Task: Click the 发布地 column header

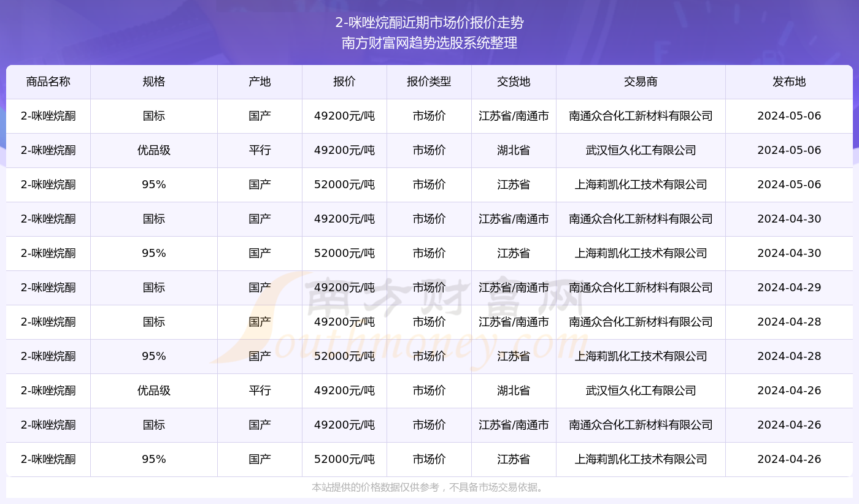Action: coord(789,82)
